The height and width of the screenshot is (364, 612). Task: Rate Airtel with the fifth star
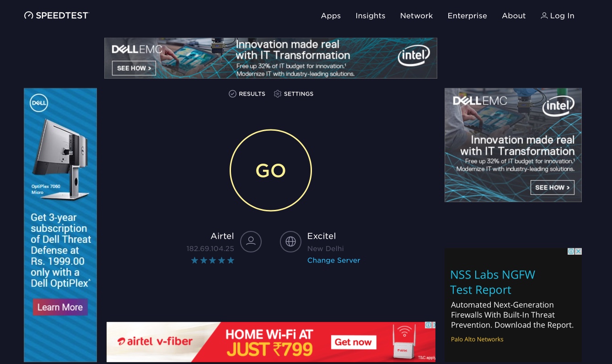click(231, 260)
